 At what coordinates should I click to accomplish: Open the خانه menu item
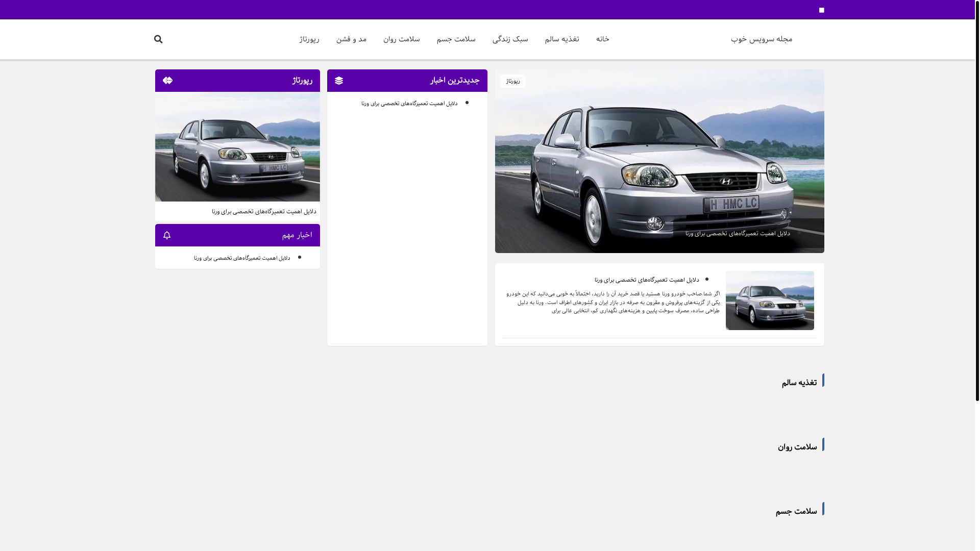[602, 39]
